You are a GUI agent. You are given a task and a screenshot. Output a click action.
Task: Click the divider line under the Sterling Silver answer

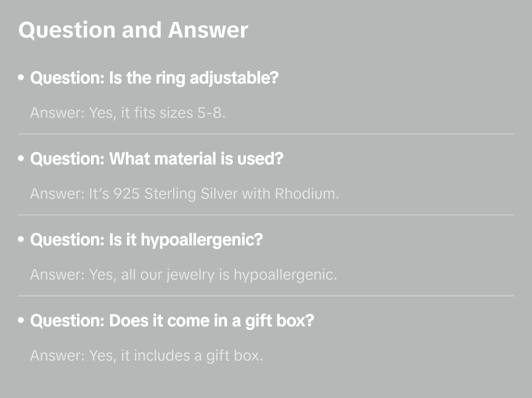[x=266, y=215]
